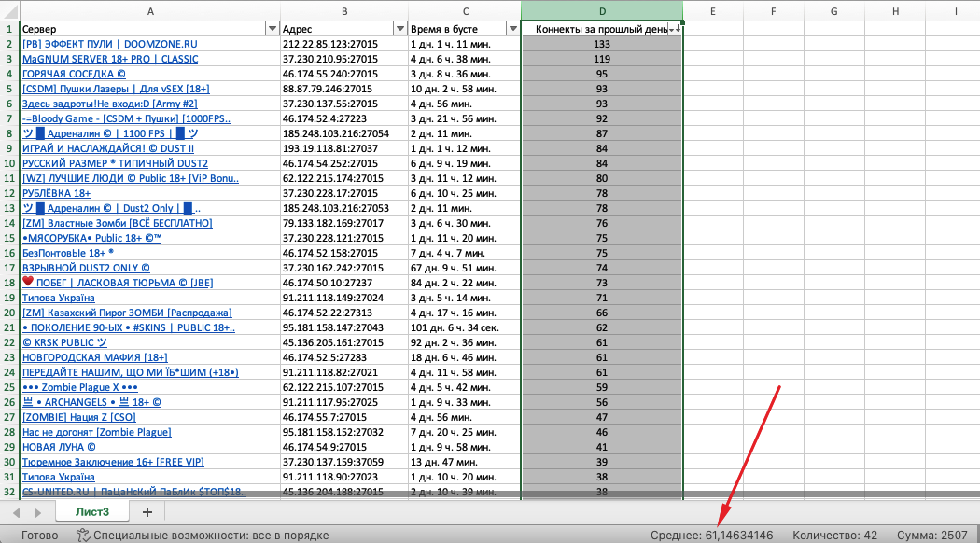Select cell with address 212.22.85.123:27015
Viewport: 980px width, 543px height.
(x=344, y=44)
